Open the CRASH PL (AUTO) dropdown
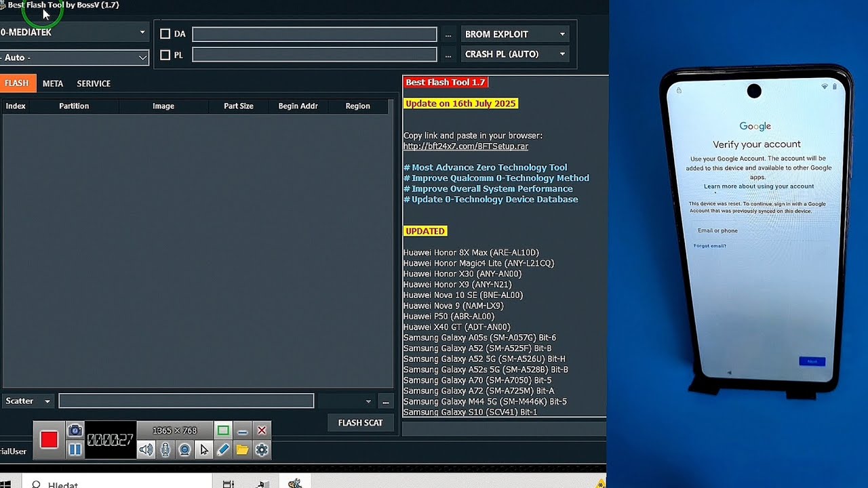Viewport: 868px width, 488px height. coord(515,54)
